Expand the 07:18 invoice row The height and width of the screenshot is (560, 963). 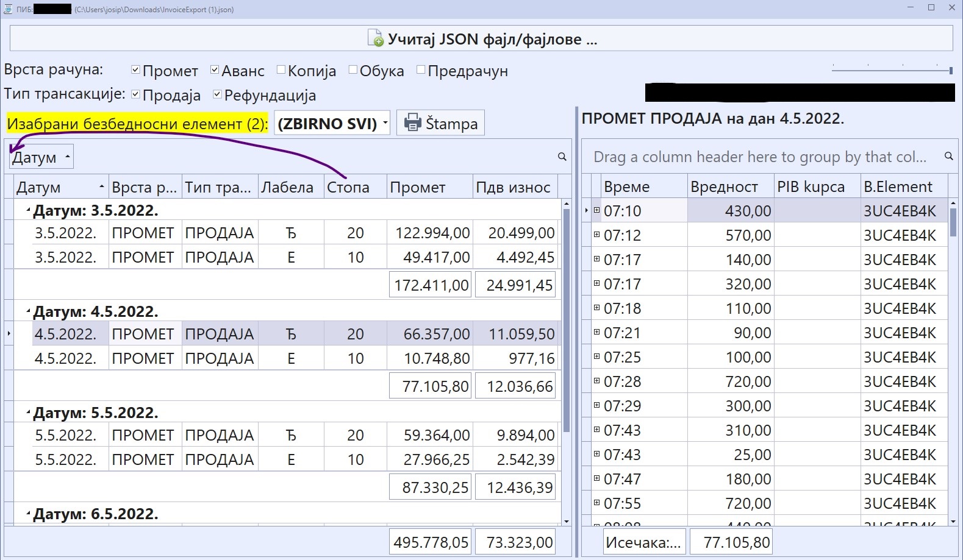[x=597, y=307]
